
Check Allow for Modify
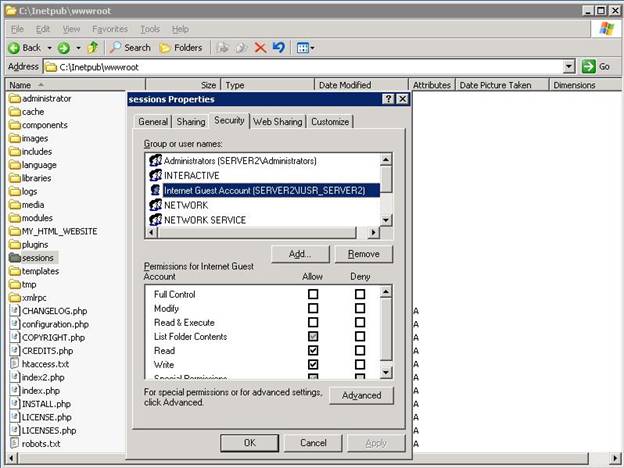[x=313, y=308]
